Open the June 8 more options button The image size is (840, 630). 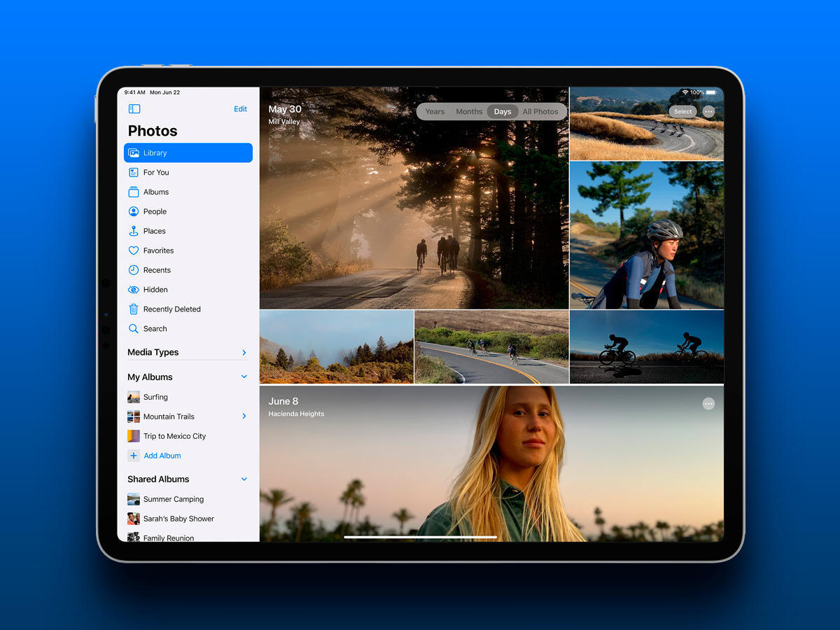point(708,404)
